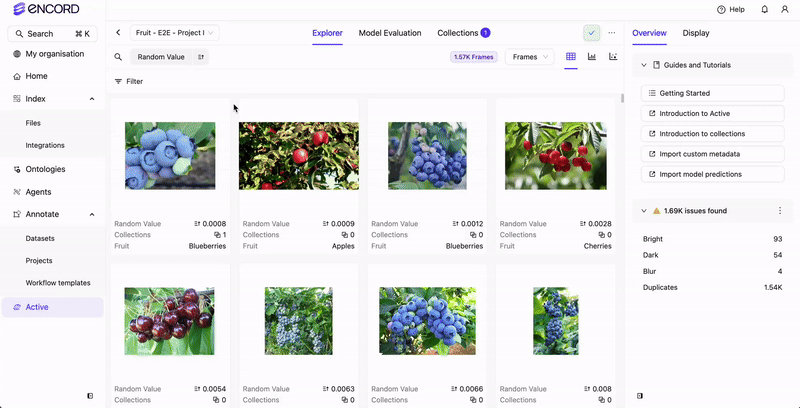Collapse the Annotate section chevron
The width and height of the screenshot is (800, 408).
pyautogui.click(x=92, y=215)
